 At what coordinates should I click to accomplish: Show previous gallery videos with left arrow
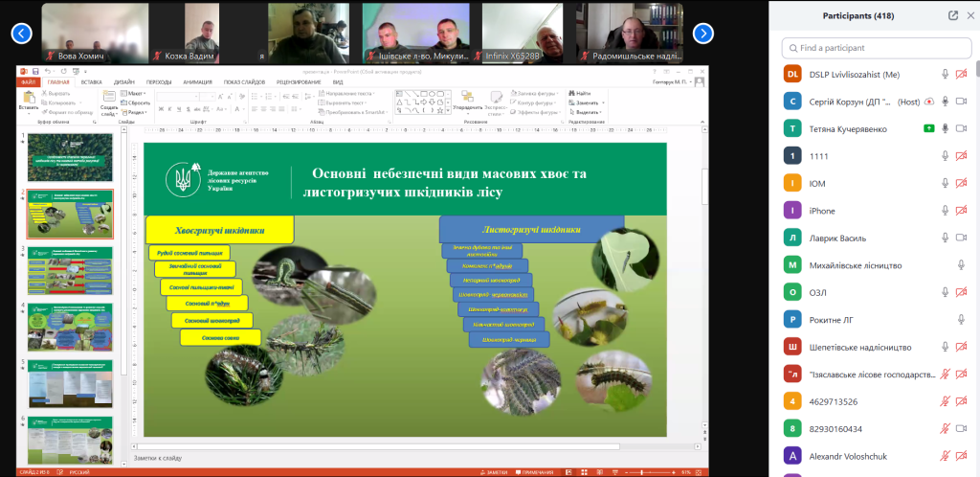click(22, 34)
